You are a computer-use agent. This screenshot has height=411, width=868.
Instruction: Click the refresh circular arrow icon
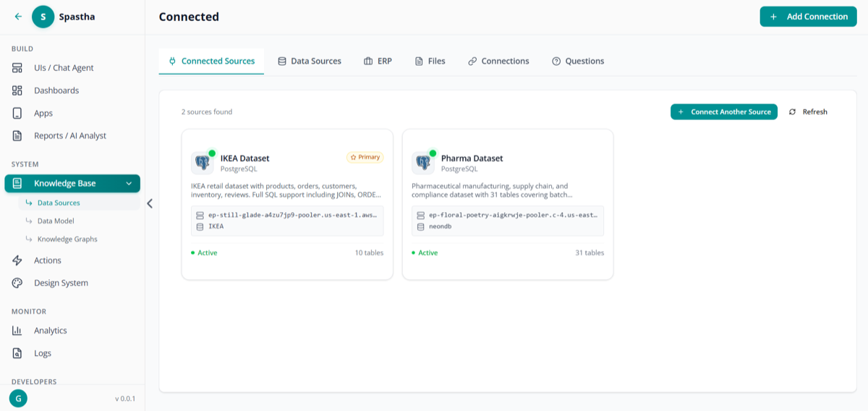click(793, 112)
